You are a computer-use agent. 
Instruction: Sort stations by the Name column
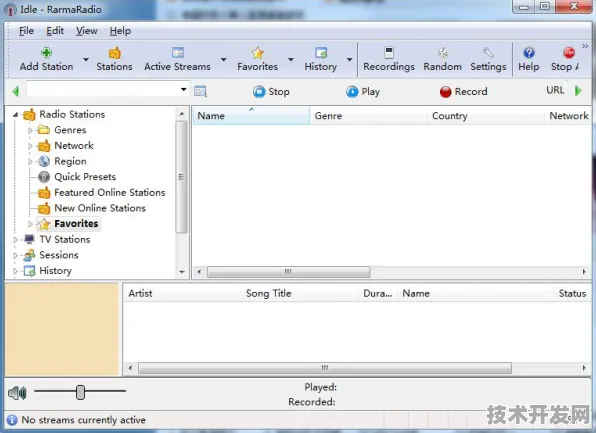click(251, 116)
